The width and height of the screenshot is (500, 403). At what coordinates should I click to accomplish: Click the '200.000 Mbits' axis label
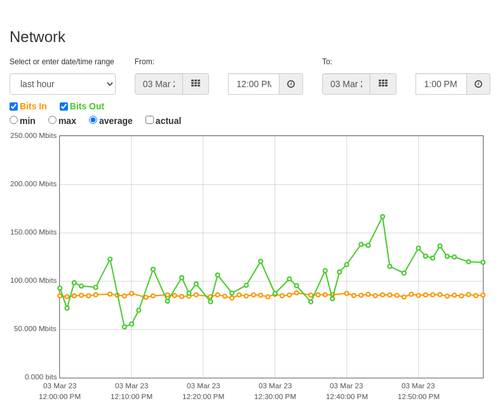(33, 184)
